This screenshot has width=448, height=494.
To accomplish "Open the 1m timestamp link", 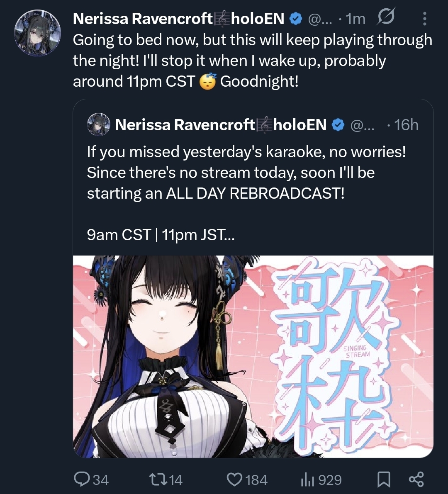I will pos(355,19).
